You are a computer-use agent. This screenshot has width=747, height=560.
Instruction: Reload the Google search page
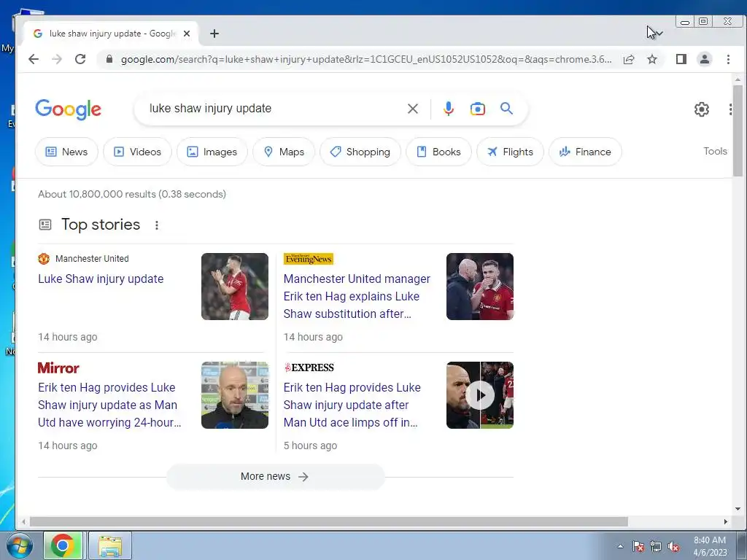click(80, 59)
